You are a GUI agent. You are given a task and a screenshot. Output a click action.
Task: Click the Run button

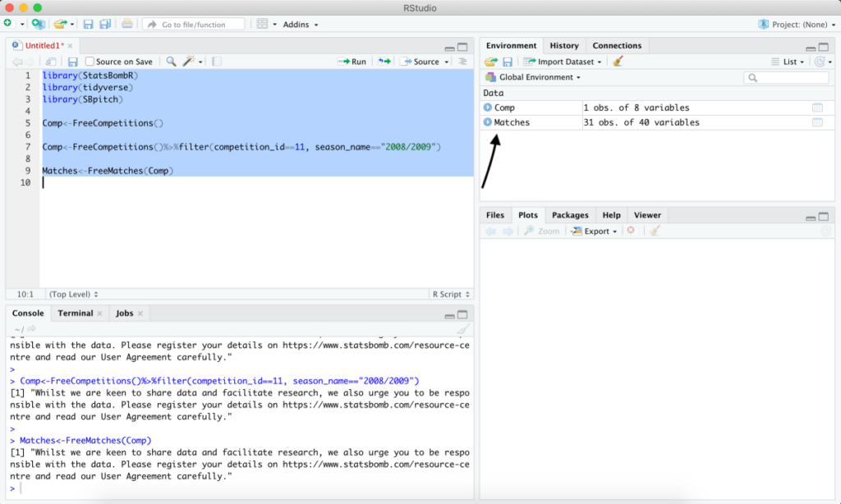(x=352, y=62)
